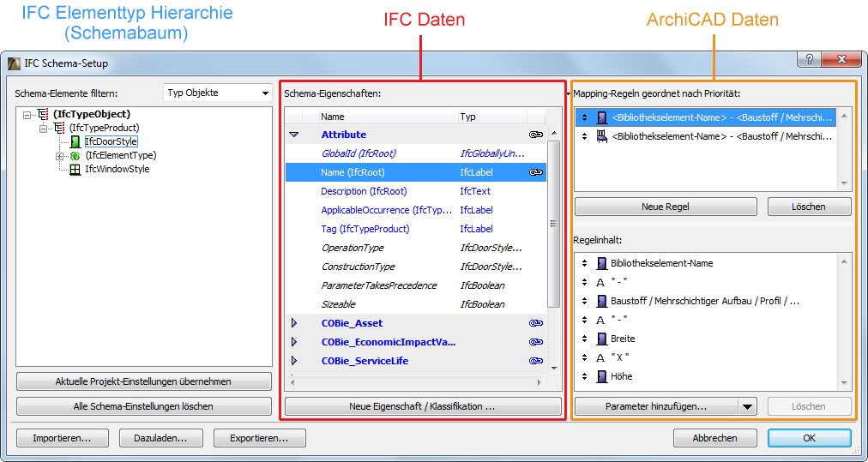This screenshot has height=462, width=868.
Task: Collapse the (IfcTypeObject) tree node
Action: pos(27,115)
